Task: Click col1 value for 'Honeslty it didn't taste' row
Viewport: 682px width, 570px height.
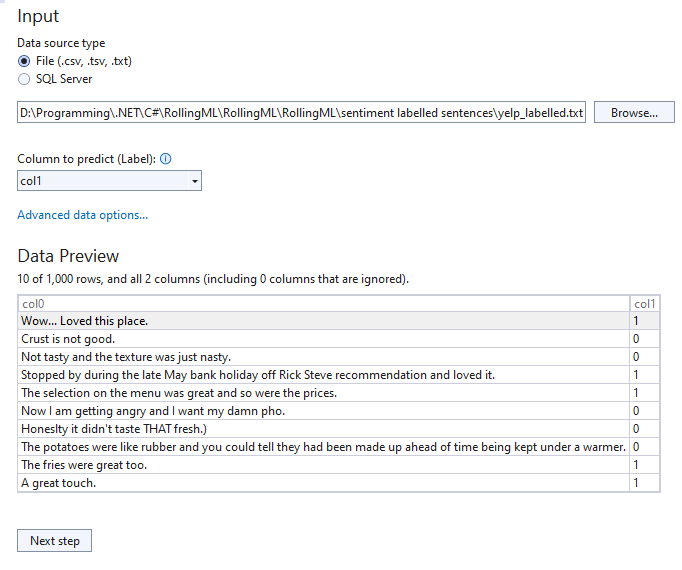Action: click(645, 429)
